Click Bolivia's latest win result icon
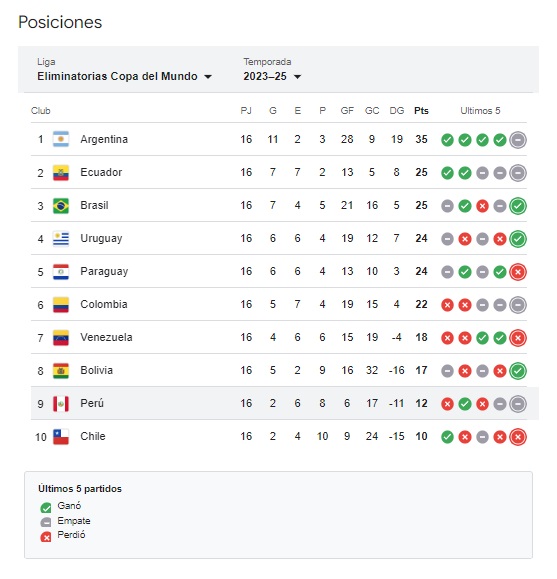Image resolution: width=557 pixels, height=579 pixels. coord(517,371)
